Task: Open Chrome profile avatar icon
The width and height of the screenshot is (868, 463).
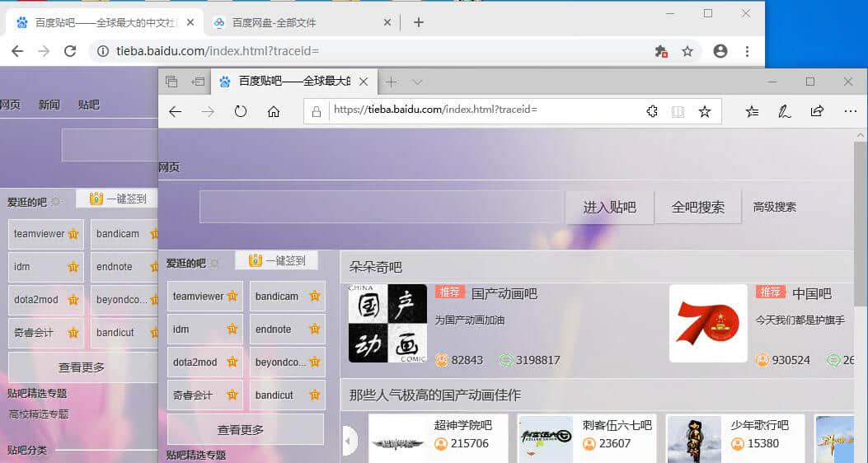Action: tap(720, 51)
